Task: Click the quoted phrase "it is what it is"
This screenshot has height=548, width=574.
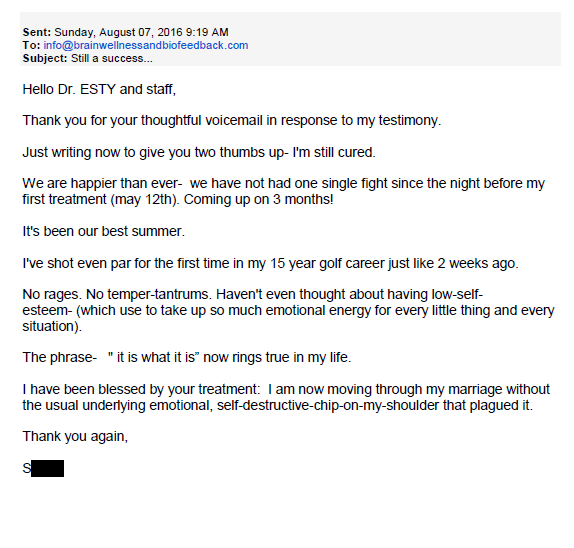Action: (x=154, y=357)
